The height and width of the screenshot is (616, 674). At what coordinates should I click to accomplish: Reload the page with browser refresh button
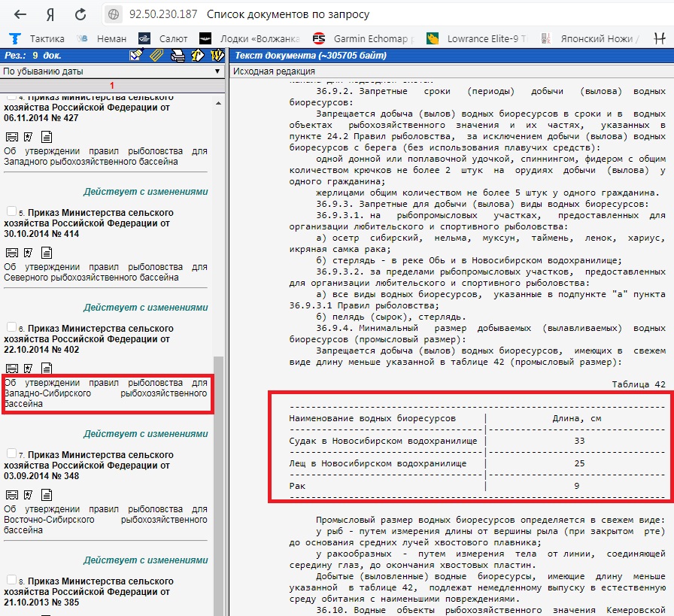tap(80, 15)
